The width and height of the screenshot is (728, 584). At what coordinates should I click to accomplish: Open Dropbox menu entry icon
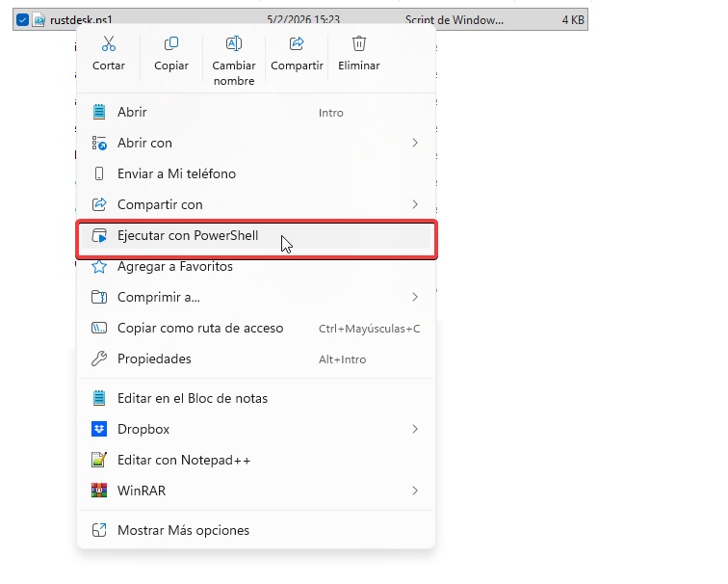point(98,429)
